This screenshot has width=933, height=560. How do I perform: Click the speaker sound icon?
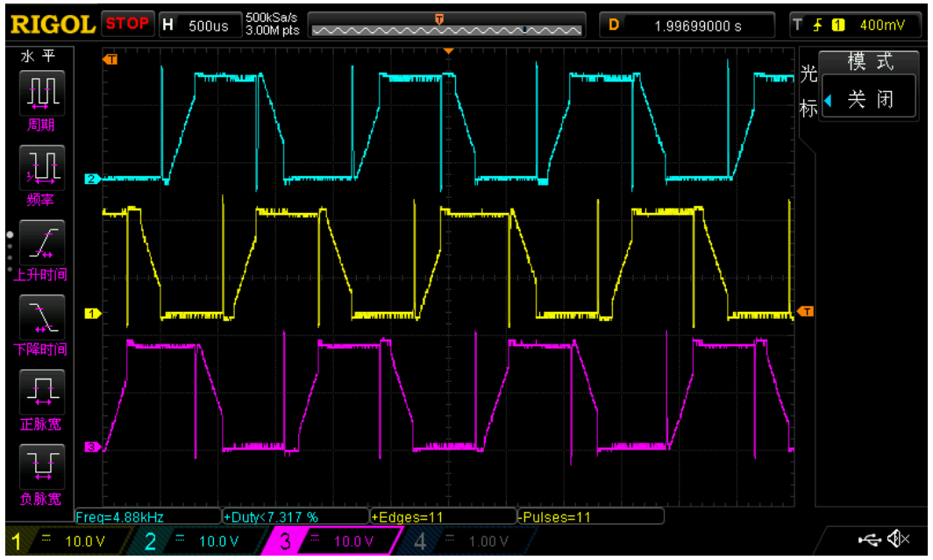click(x=898, y=539)
